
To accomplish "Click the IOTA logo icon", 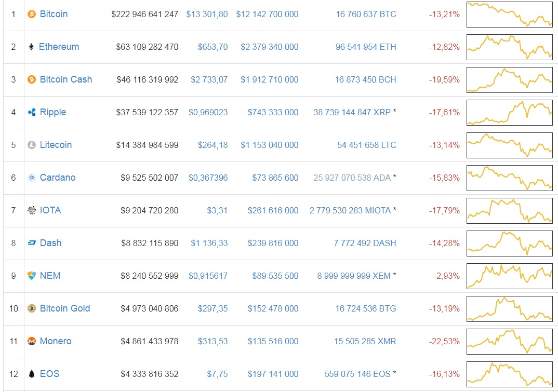I will [x=32, y=210].
